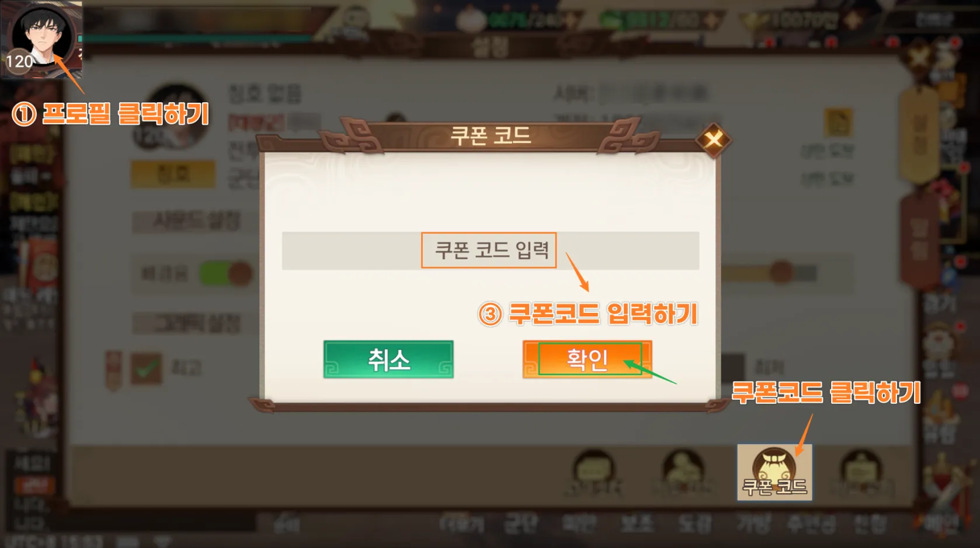The width and height of the screenshot is (980, 548).
Task: Adjust the volume slider knob on right
Action: (x=781, y=272)
